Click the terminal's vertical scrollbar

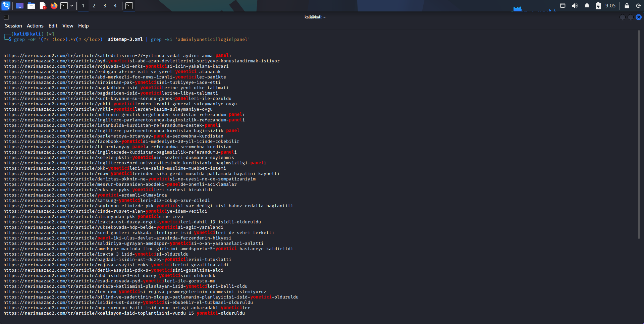click(x=639, y=134)
